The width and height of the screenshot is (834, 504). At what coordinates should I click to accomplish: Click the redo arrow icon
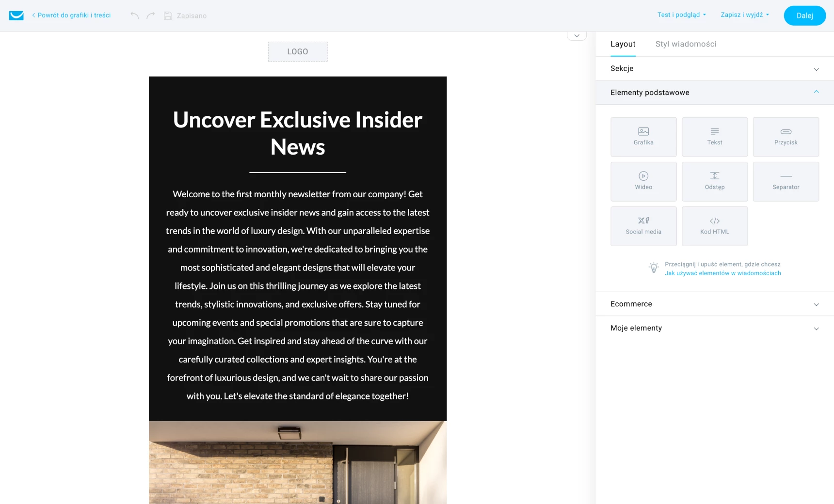click(151, 16)
